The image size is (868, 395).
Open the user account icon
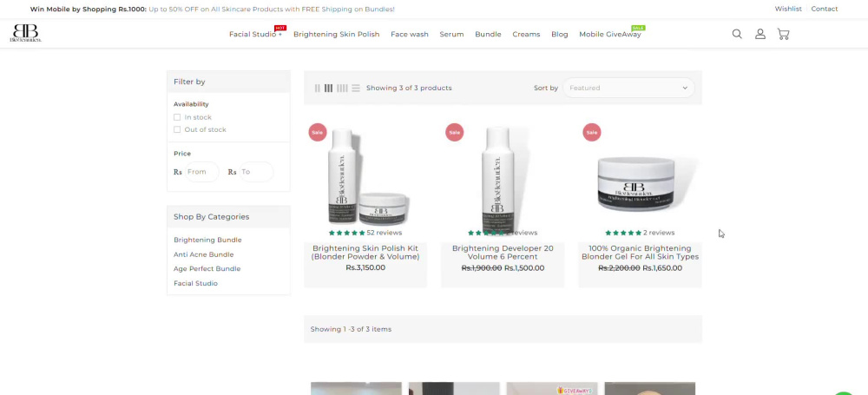pyautogui.click(x=760, y=34)
